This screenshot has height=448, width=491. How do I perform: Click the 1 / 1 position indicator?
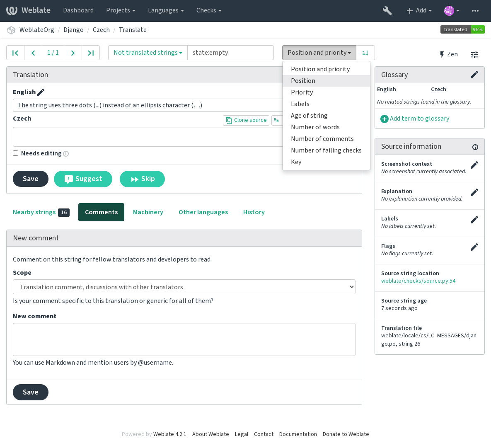(53, 53)
